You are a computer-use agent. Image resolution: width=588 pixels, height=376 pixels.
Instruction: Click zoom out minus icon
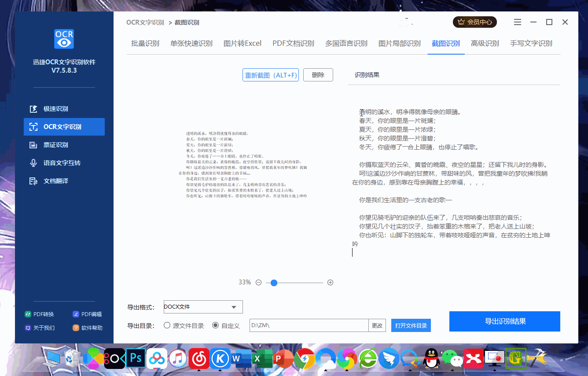(258, 283)
